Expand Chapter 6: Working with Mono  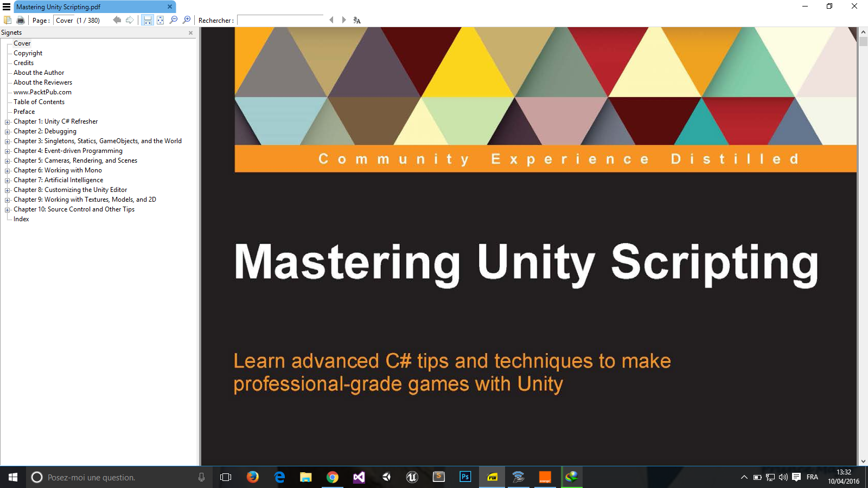[x=8, y=171]
